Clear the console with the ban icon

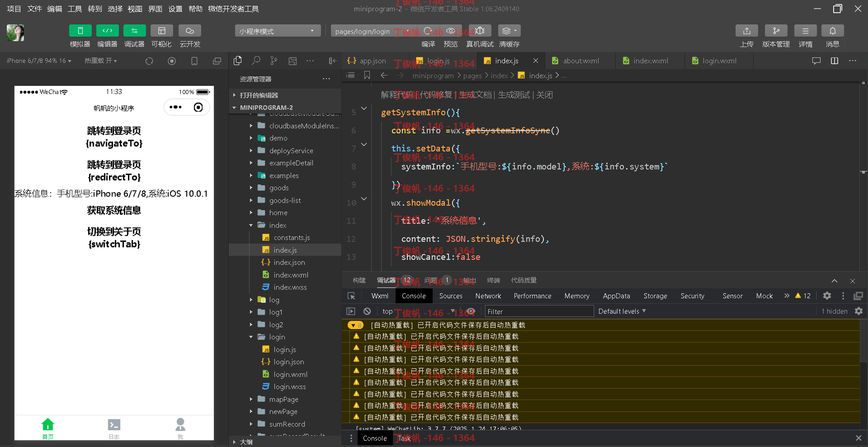367,311
